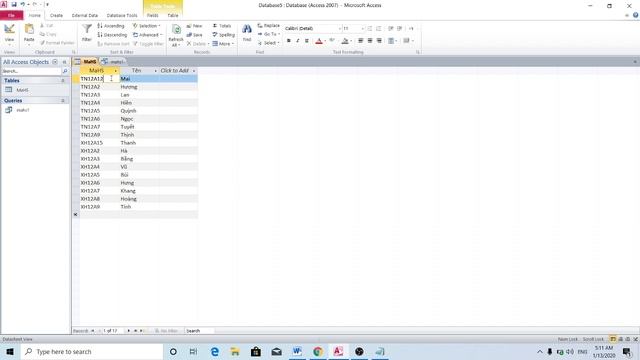Open More records dropdown
Viewport: 640px width, 360px height.
coord(223,44)
